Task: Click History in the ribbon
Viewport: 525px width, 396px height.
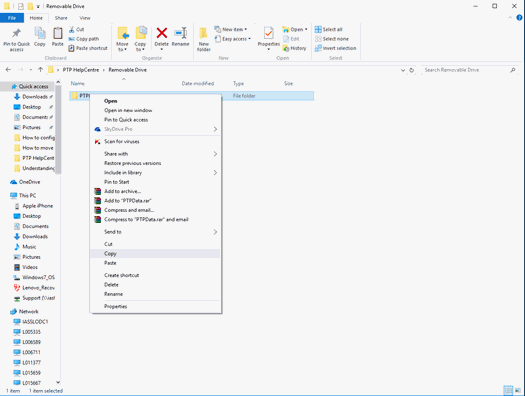Action: pos(295,48)
